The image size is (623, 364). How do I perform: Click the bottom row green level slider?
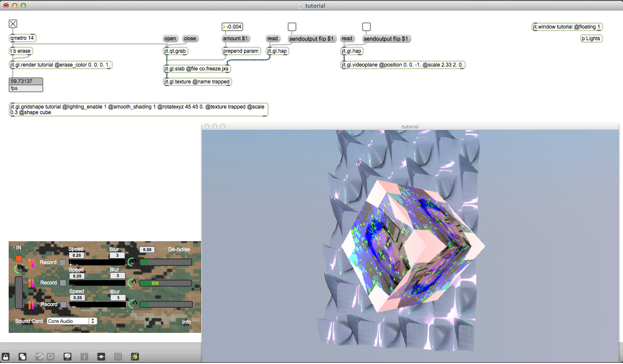166,304
